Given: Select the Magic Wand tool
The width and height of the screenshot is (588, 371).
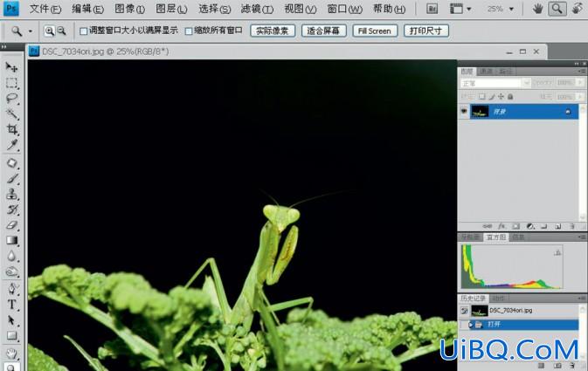Looking at the screenshot, I should 11,114.
